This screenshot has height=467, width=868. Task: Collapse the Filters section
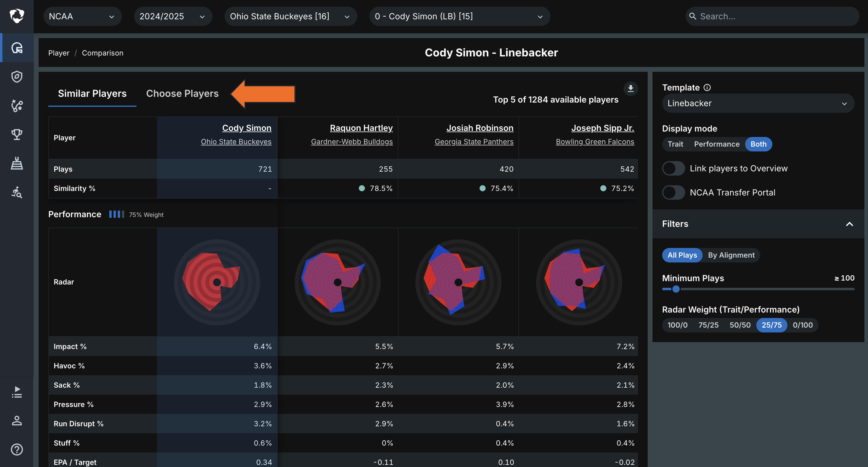(850, 224)
